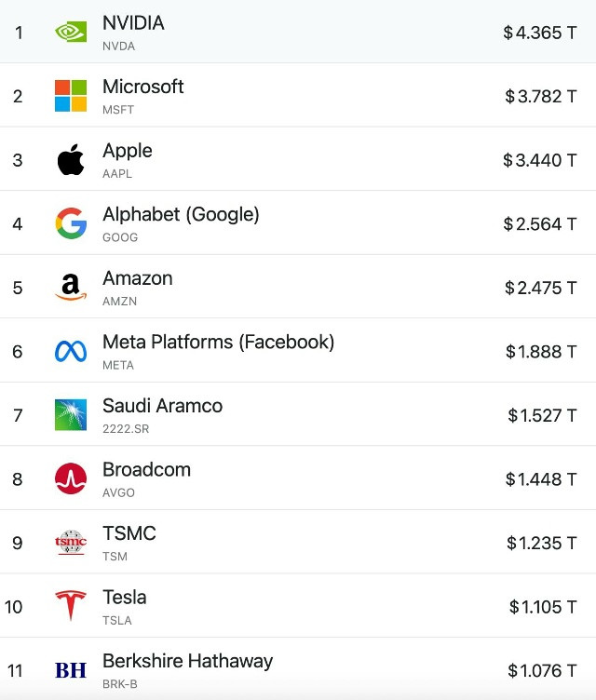Click the Google G logo
This screenshot has height=700, width=596.
pos(71,223)
